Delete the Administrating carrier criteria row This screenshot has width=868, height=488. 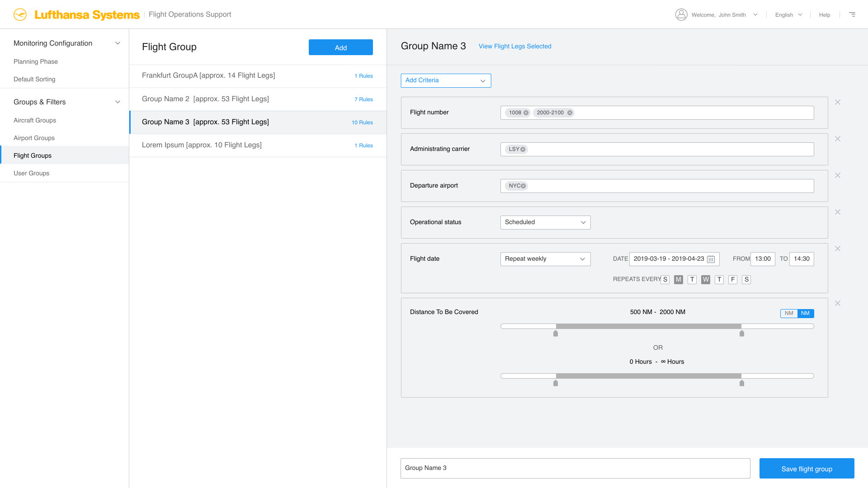(838, 139)
